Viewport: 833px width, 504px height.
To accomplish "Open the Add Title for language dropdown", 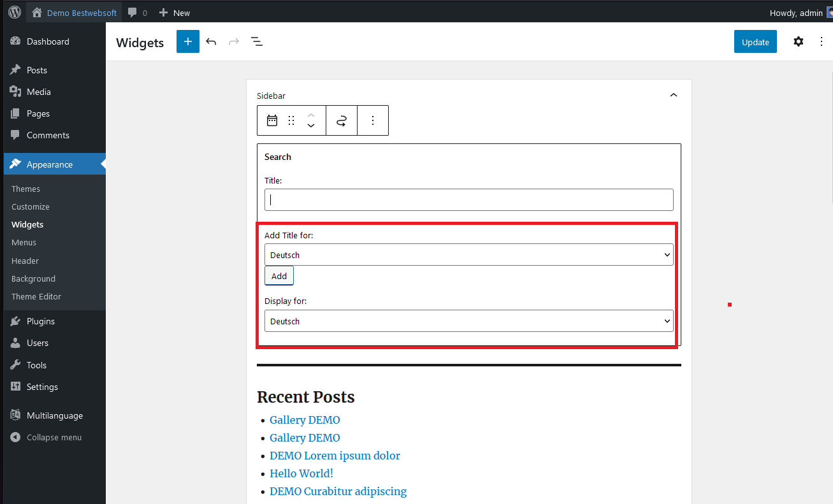I will [x=469, y=255].
